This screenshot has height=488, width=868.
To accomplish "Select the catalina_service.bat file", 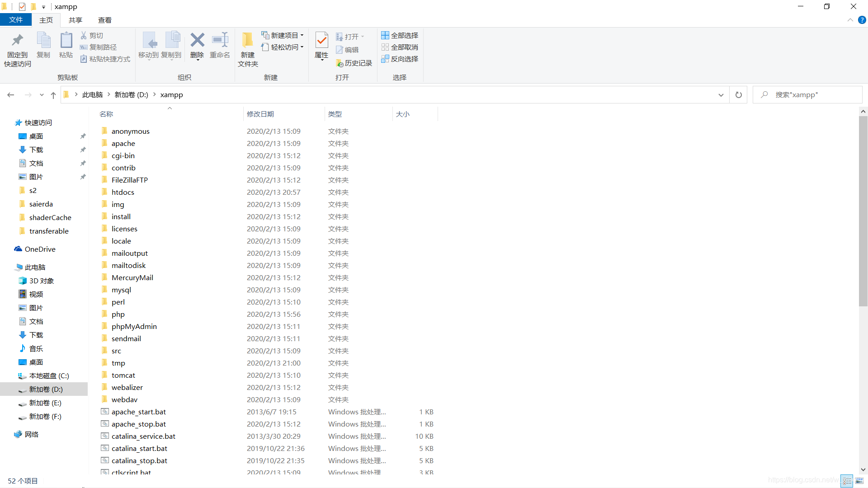I will [143, 436].
